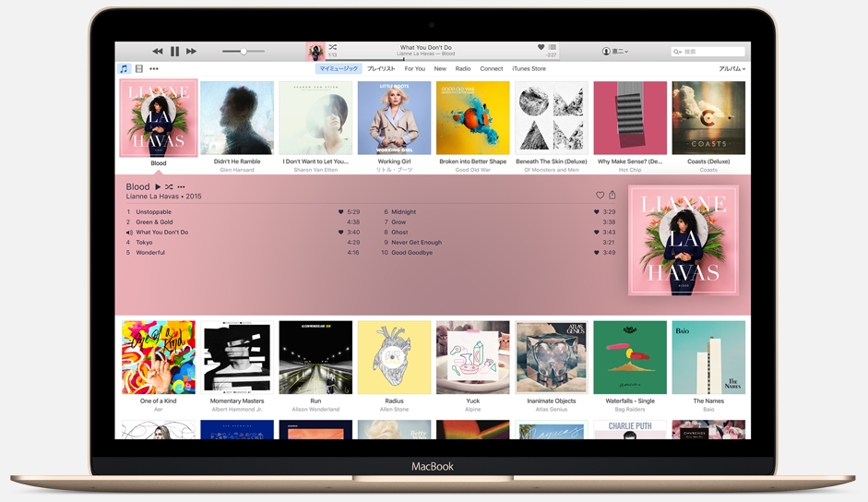Screen dimensions: 868x502
Task: Go back to the previous track
Action: [x=157, y=52]
